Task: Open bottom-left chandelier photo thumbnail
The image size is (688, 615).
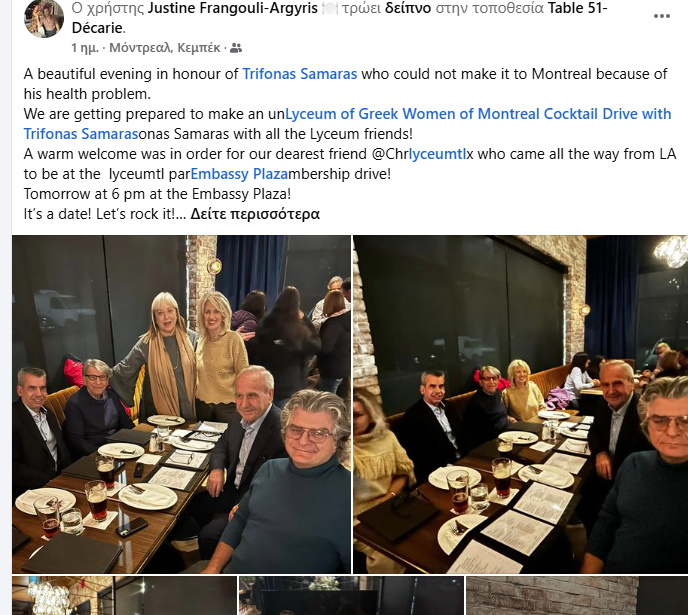Action: (x=124, y=596)
